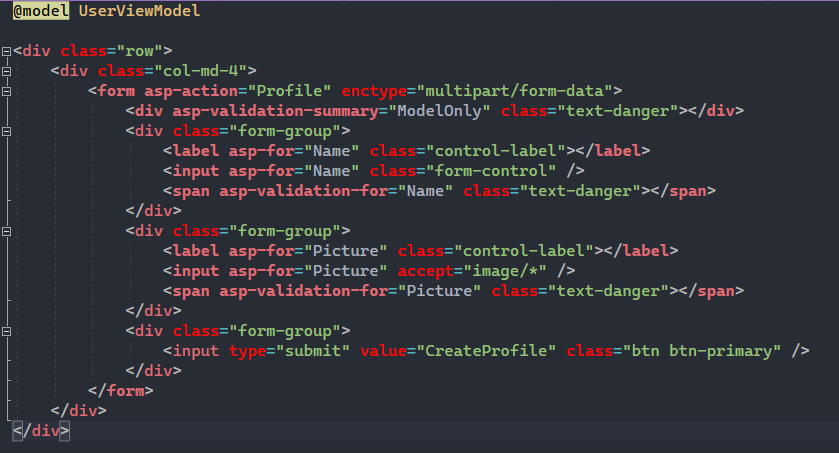This screenshot has height=453, width=839.
Task: Collapse the first form-group div containing Name inputs
Action: click(6, 131)
